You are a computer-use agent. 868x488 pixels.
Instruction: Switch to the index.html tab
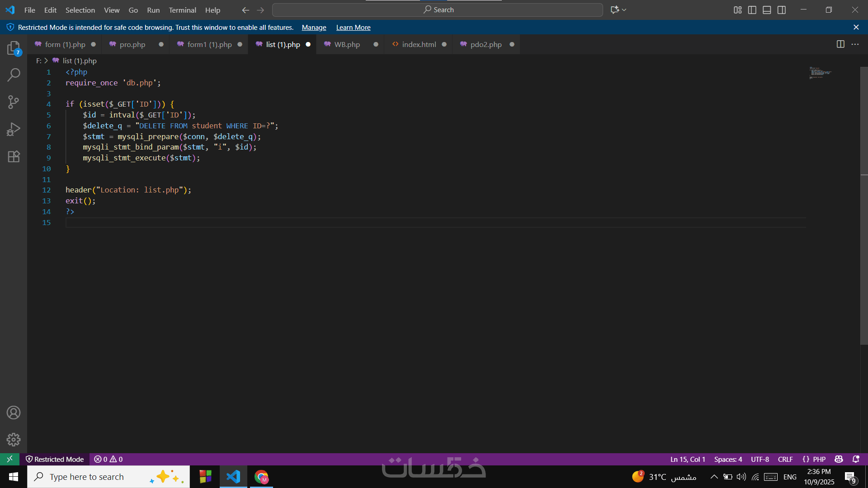click(419, 44)
